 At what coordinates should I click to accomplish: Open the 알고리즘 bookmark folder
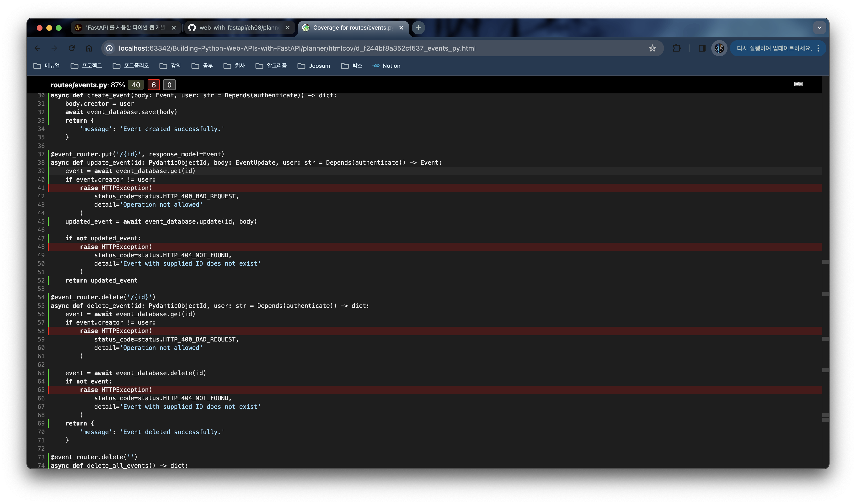[x=271, y=66]
